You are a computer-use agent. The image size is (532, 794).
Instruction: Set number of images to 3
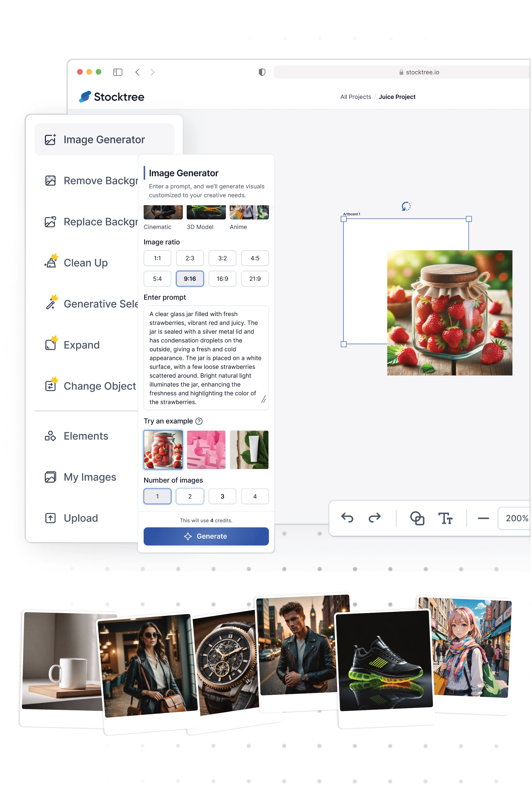222,496
